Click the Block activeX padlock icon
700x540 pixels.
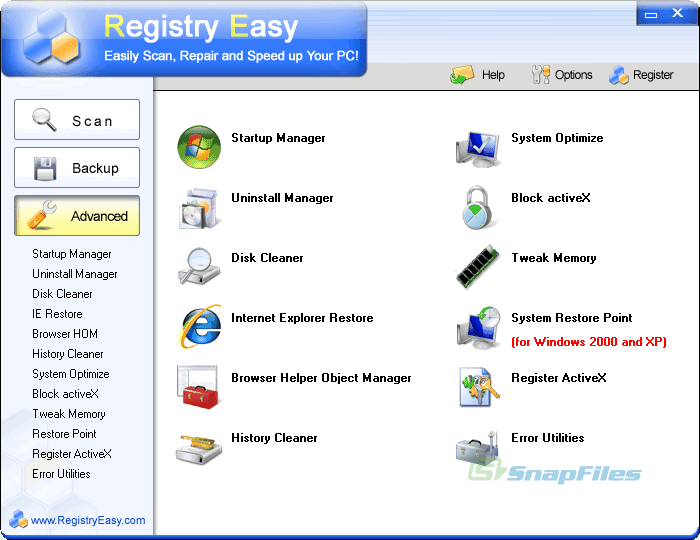coord(478,208)
